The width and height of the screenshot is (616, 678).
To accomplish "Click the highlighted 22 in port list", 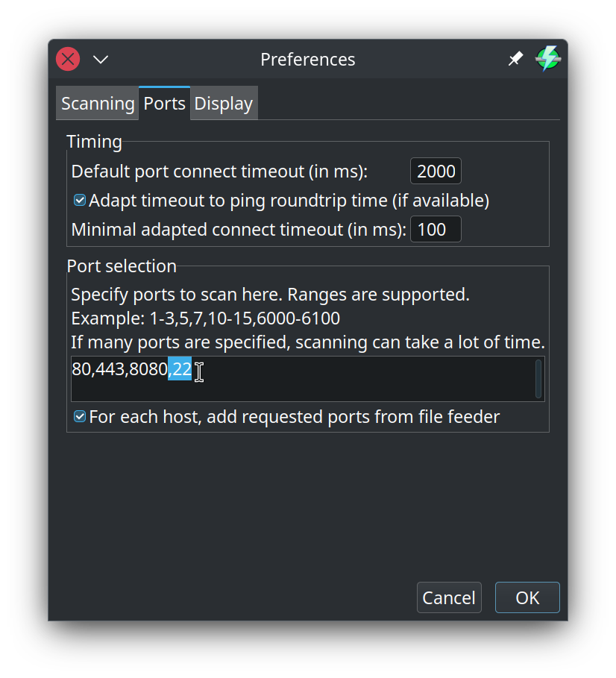I will click(x=181, y=368).
